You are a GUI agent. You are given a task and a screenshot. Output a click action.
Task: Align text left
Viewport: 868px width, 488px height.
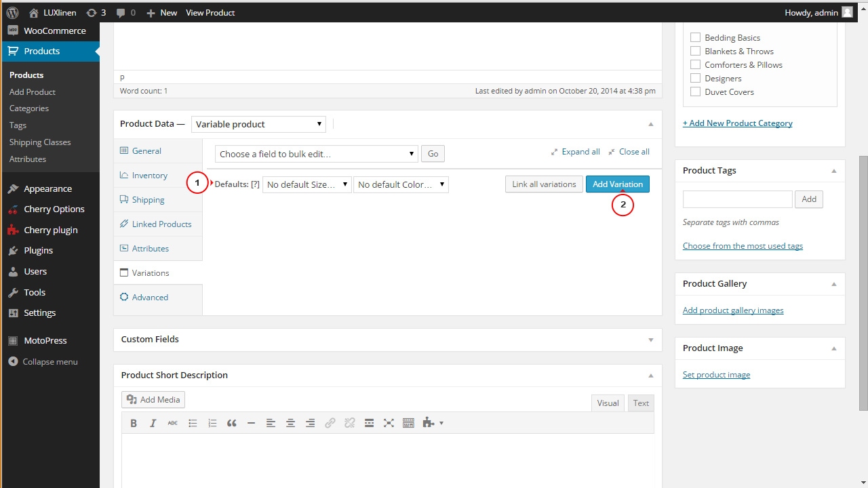271,423
